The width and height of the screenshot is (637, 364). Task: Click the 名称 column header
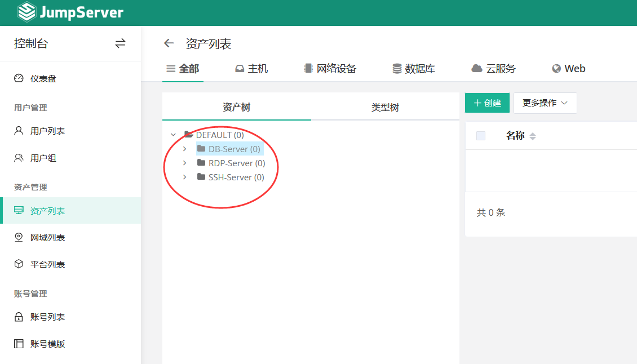[515, 136]
